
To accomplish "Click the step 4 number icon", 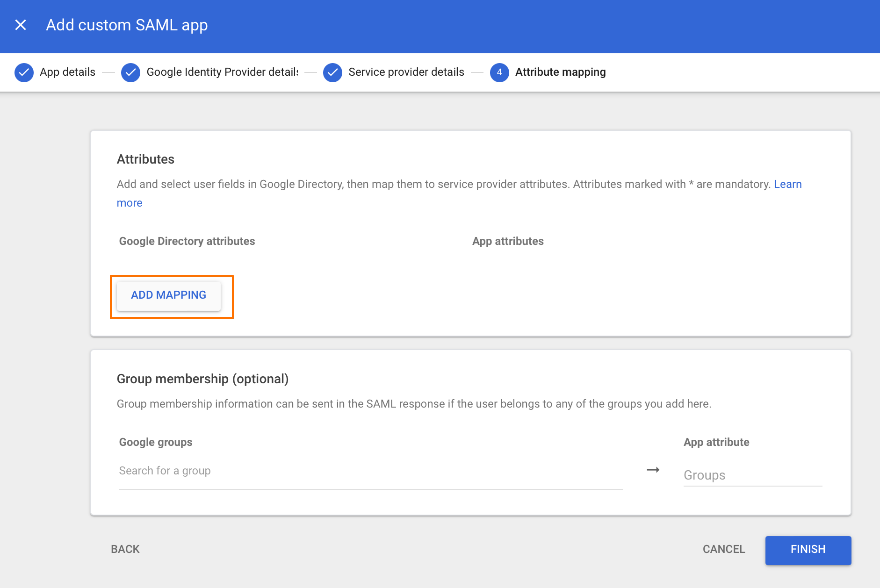I will tap(499, 72).
